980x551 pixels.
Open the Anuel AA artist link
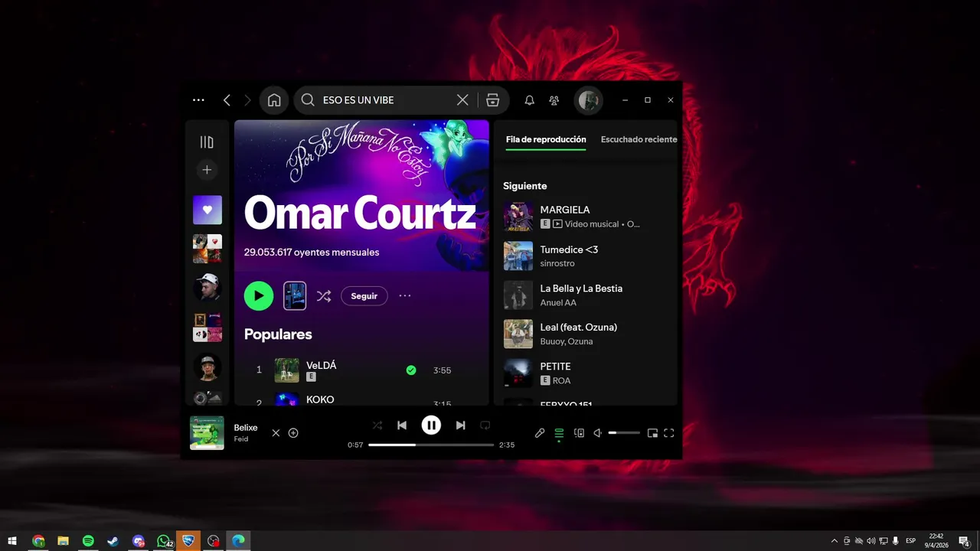pos(558,302)
